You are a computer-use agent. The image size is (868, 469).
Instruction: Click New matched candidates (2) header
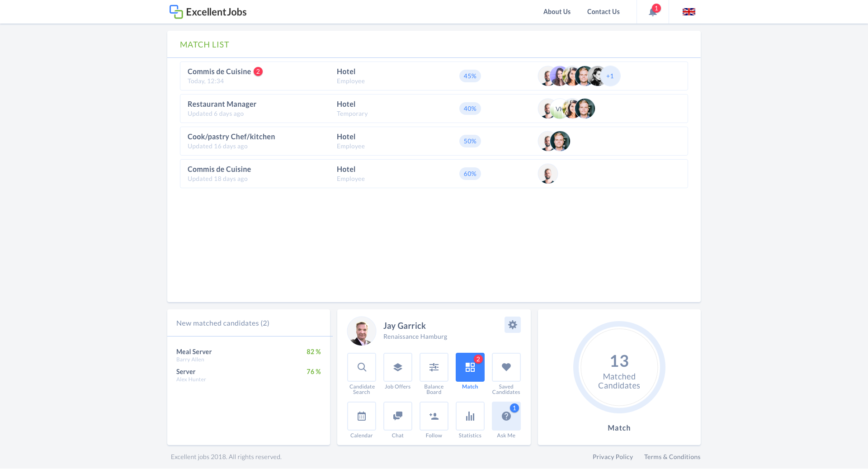(x=223, y=323)
